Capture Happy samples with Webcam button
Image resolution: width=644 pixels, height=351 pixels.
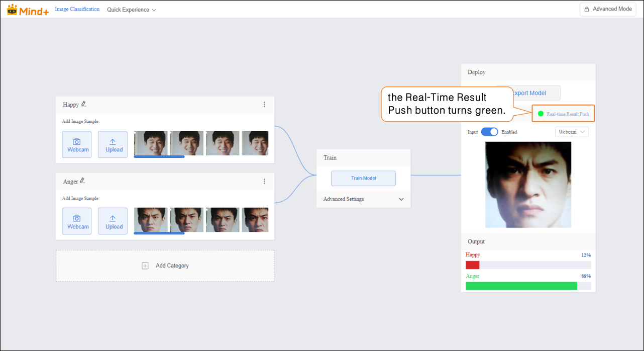77,145
